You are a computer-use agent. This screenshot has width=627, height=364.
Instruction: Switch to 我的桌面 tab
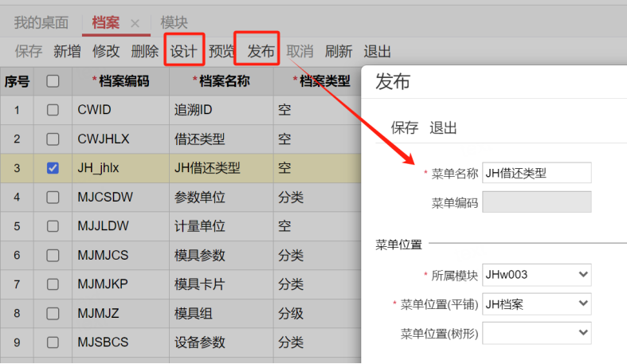click(x=41, y=22)
